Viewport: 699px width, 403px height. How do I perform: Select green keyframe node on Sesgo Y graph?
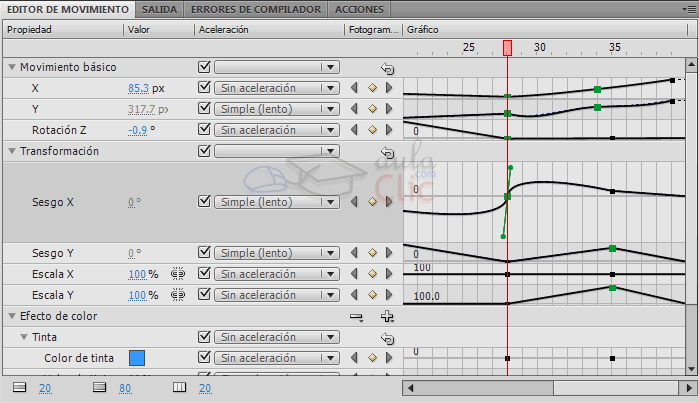point(613,248)
